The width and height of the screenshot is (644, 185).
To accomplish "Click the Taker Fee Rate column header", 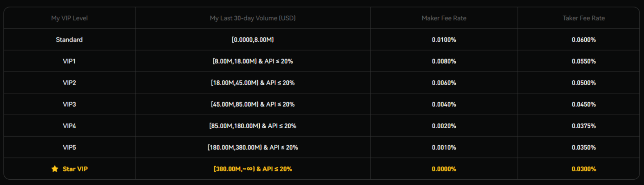I will (584, 18).
